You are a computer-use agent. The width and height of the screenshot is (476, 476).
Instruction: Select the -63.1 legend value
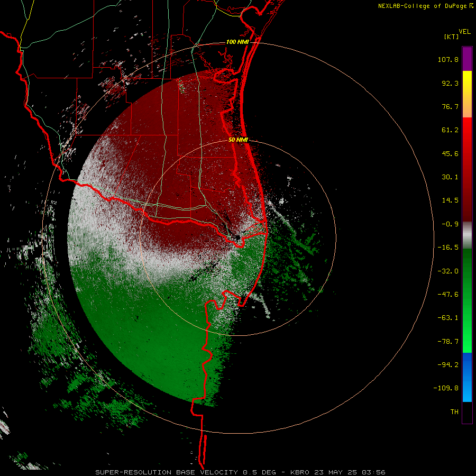448,318
